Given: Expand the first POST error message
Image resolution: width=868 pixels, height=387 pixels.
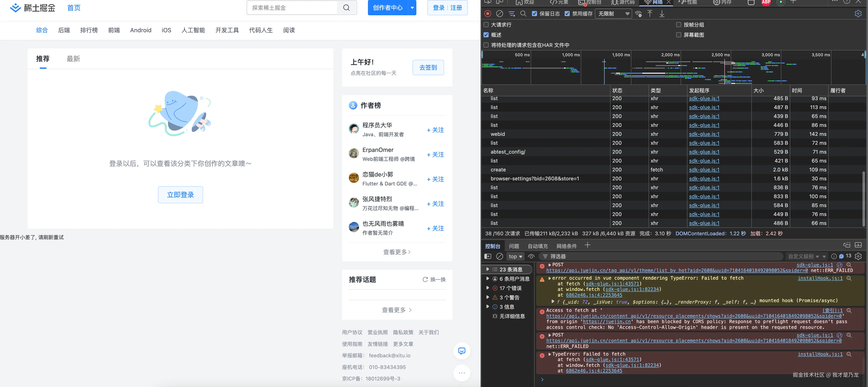Looking at the screenshot, I should pyautogui.click(x=550, y=265).
